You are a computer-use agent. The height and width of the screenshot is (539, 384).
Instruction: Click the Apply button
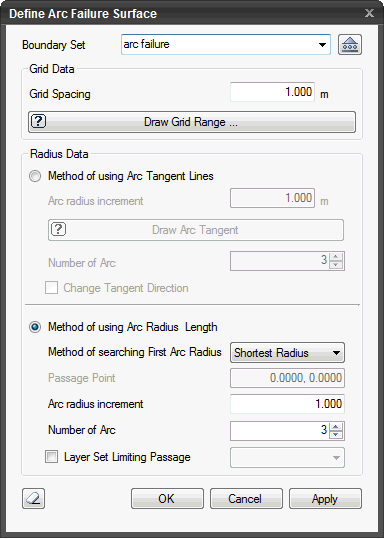click(325, 498)
